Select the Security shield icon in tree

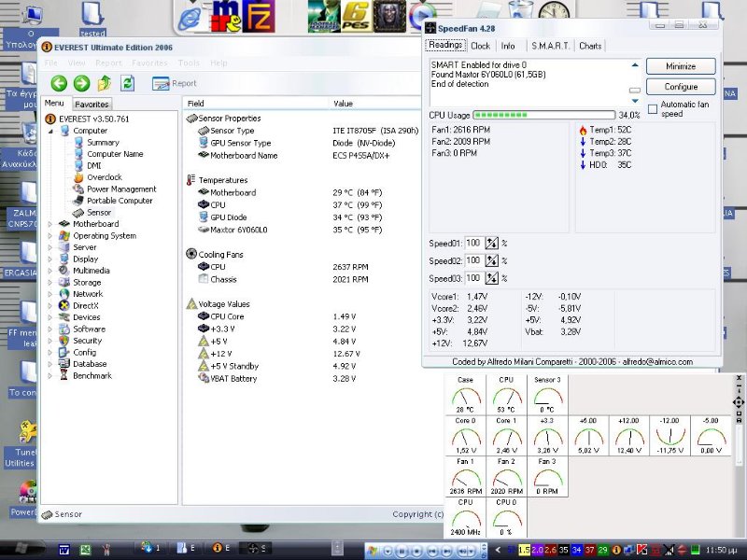pyautogui.click(x=63, y=341)
